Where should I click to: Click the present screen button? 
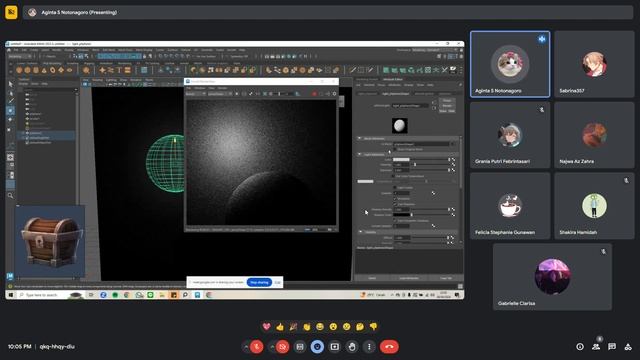pos(334,347)
